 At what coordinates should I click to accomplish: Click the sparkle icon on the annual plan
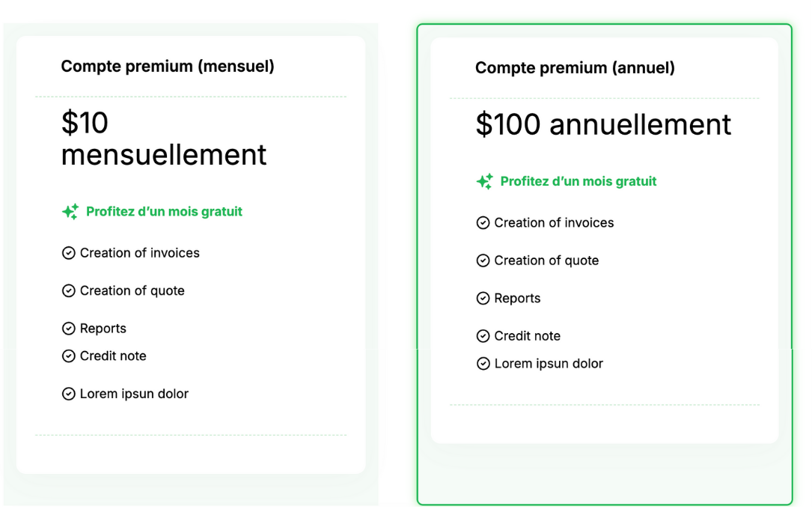484,181
